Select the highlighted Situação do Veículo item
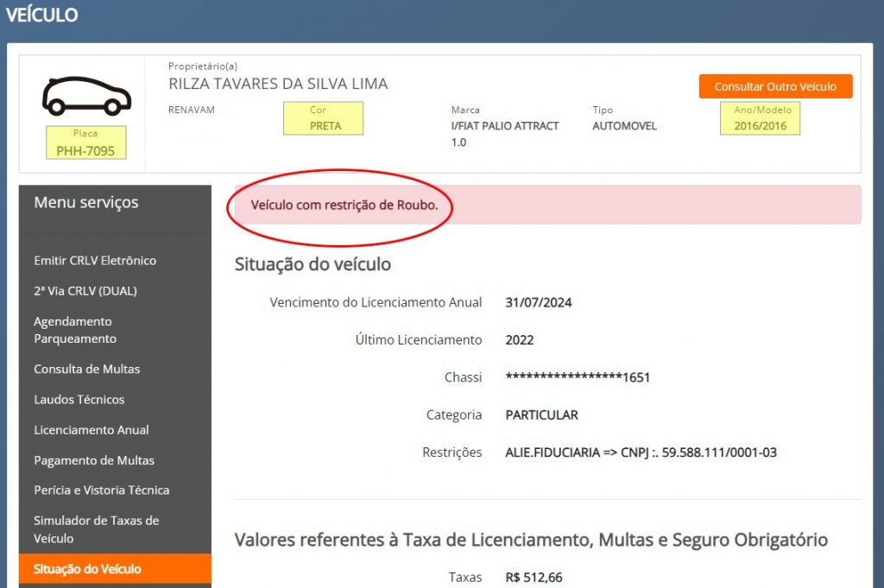Image resolution: width=884 pixels, height=588 pixels. coord(87,569)
